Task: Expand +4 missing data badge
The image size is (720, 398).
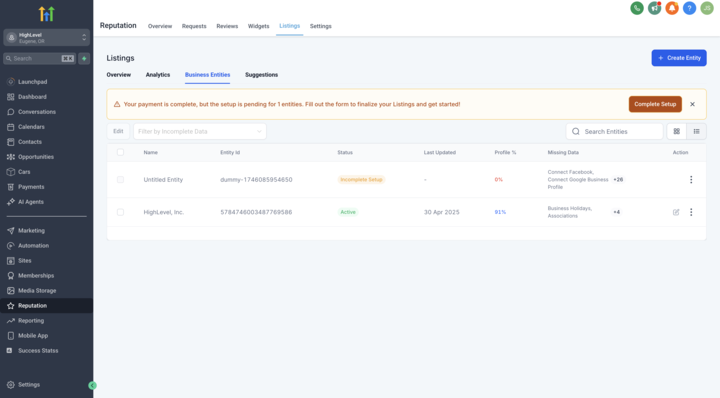Action: coord(616,212)
